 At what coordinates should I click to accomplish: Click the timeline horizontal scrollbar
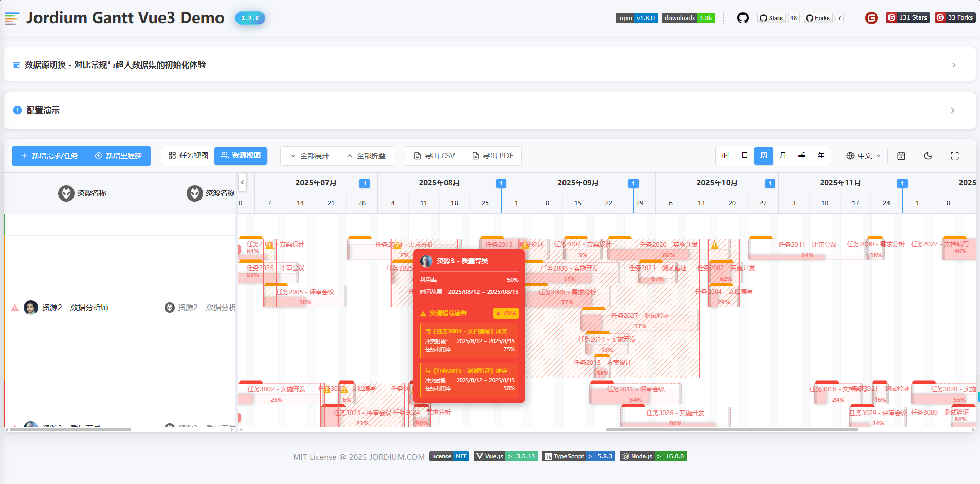pyautogui.click(x=732, y=429)
